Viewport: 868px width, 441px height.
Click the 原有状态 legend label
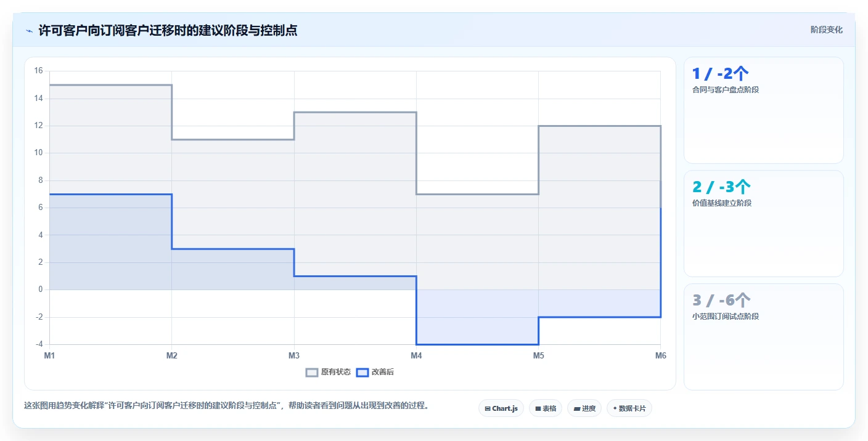pos(336,372)
